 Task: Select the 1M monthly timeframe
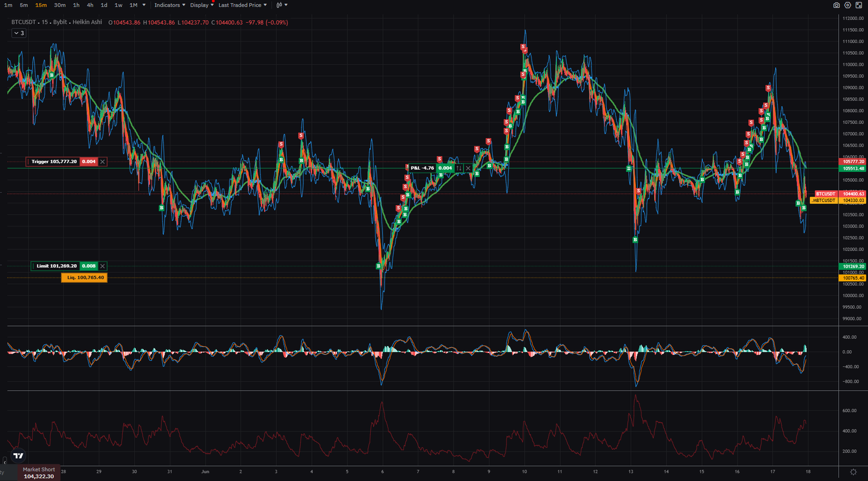pyautogui.click(x=133, y=5)
